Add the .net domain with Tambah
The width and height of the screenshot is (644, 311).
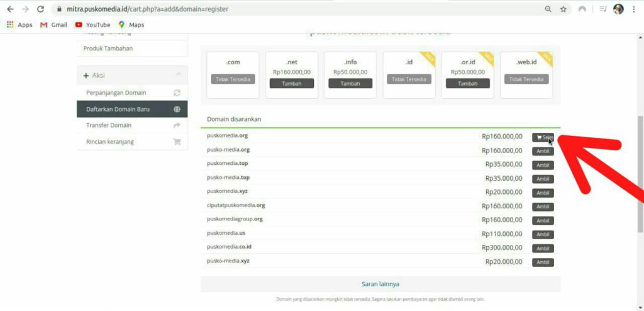pyautogui.click(x=292, y=84)
